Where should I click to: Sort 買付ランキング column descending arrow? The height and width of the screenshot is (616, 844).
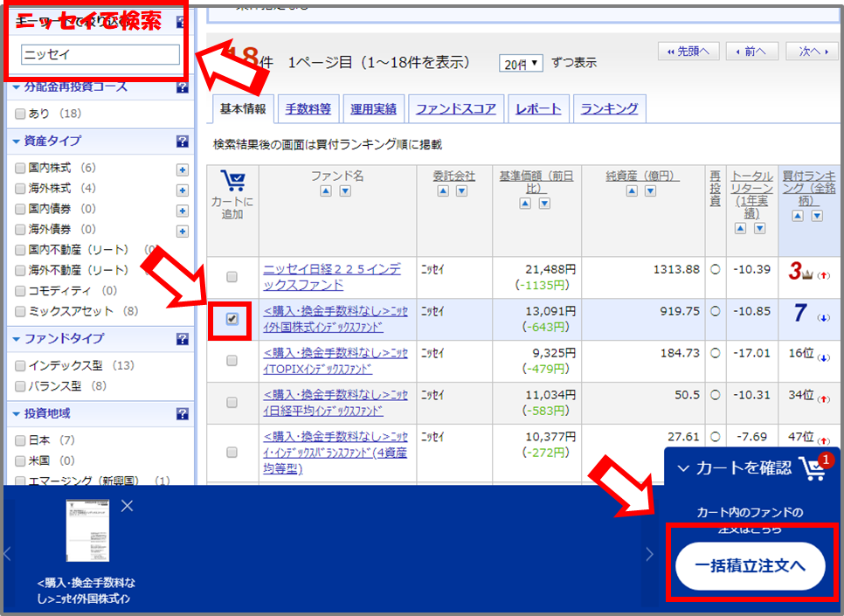[817, 216]
